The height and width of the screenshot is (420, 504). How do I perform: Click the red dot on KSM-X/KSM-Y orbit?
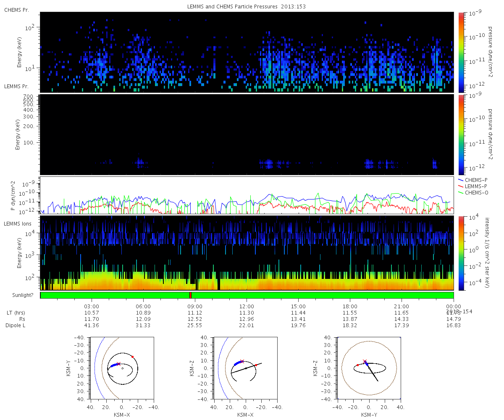(132, 357)
